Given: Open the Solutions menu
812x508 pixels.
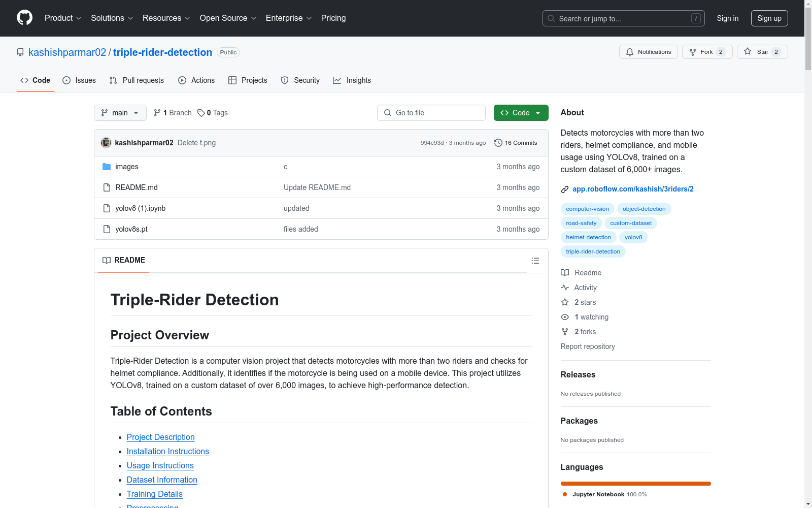Looking at the screenshot, I should (112, 18).
